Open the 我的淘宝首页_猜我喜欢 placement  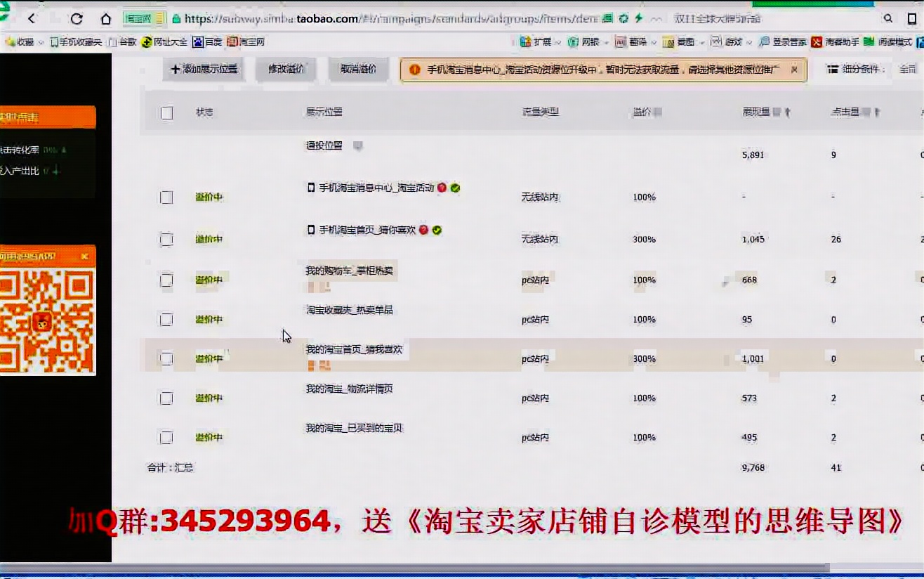click(x=354, y=349)
